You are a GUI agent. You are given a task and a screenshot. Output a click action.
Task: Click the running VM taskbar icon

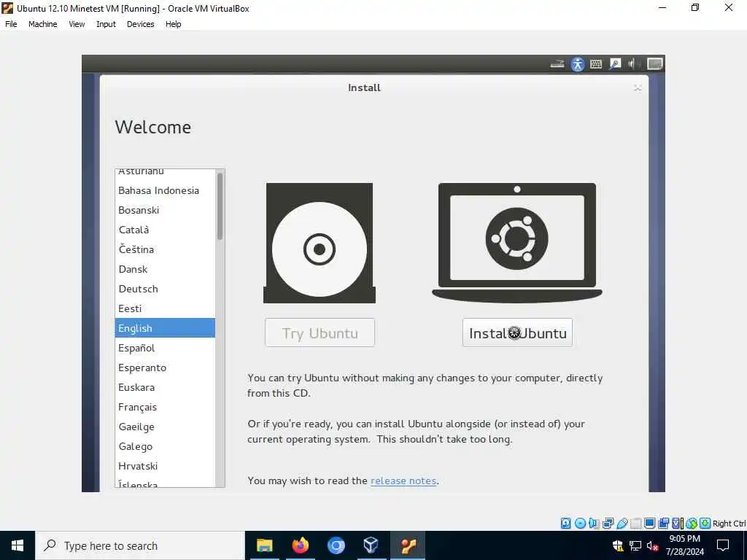(x=408, y=545)
